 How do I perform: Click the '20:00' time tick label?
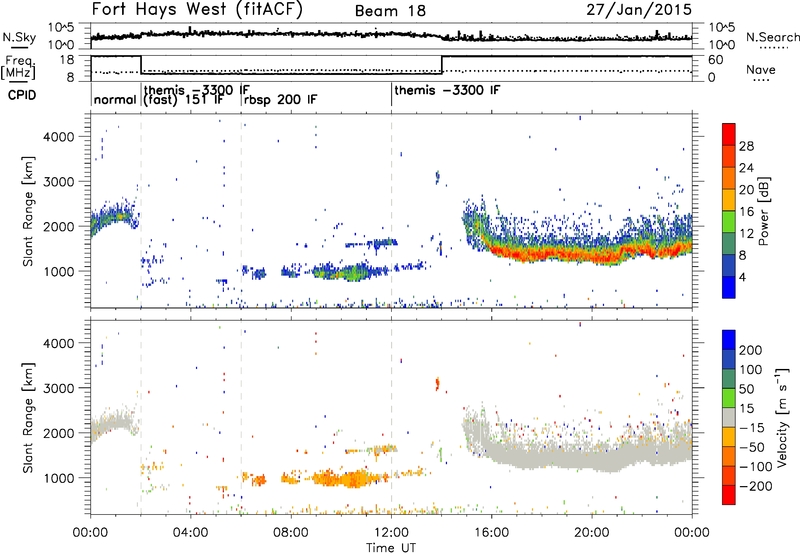pyautogui.click(x=592, y=532)
